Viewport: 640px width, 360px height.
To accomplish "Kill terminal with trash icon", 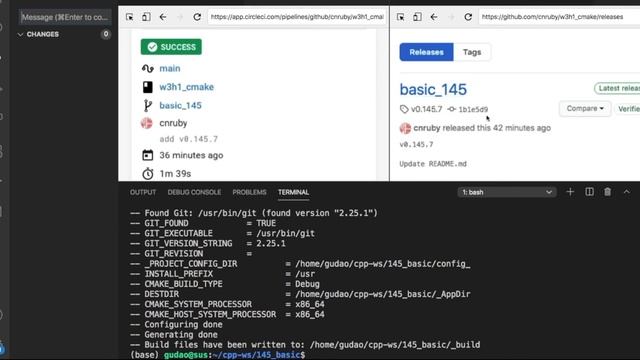I will coord(607,192).
